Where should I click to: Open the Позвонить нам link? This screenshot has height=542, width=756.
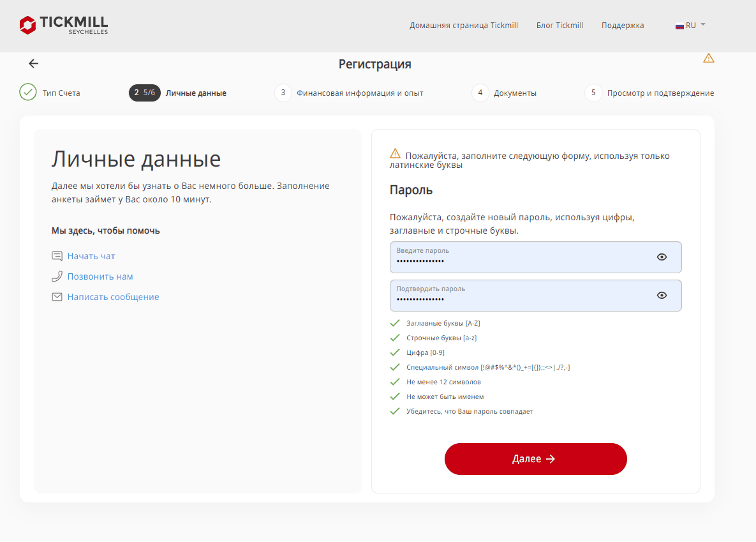[x=100, y=276]
